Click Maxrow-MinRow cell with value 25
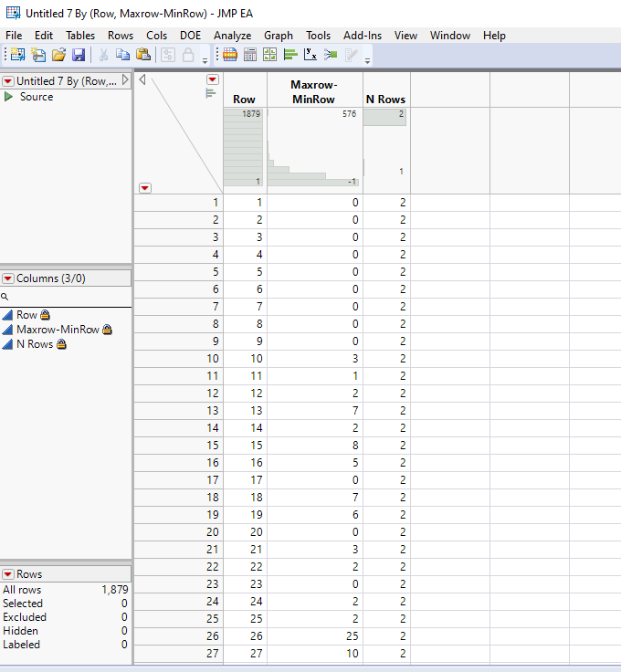The width and height of the screenshot is (621, 672). tap(315, 636)
